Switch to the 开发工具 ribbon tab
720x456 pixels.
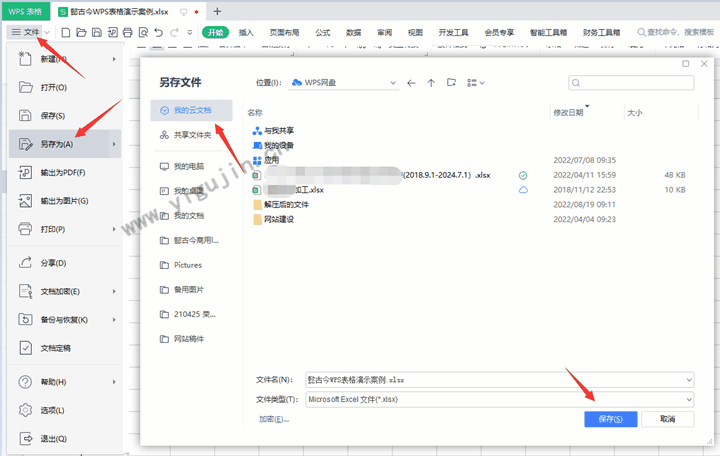point(453,32)
